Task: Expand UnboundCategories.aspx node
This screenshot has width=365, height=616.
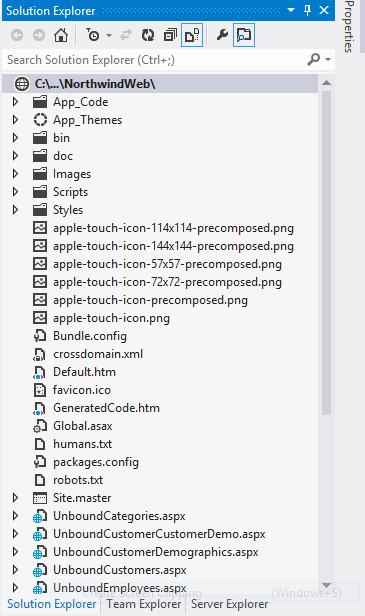Action: click(15, 516)
